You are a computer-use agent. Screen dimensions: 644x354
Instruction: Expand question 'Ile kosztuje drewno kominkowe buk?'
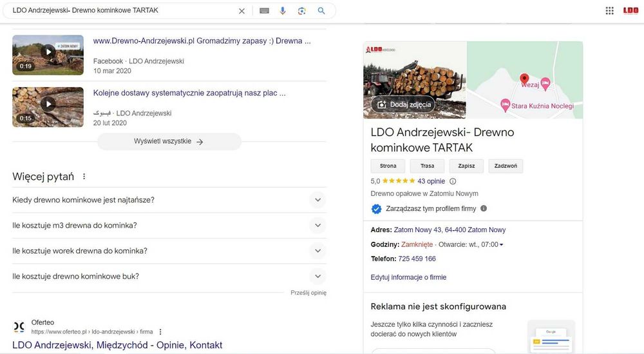click(x=317, y=277)
